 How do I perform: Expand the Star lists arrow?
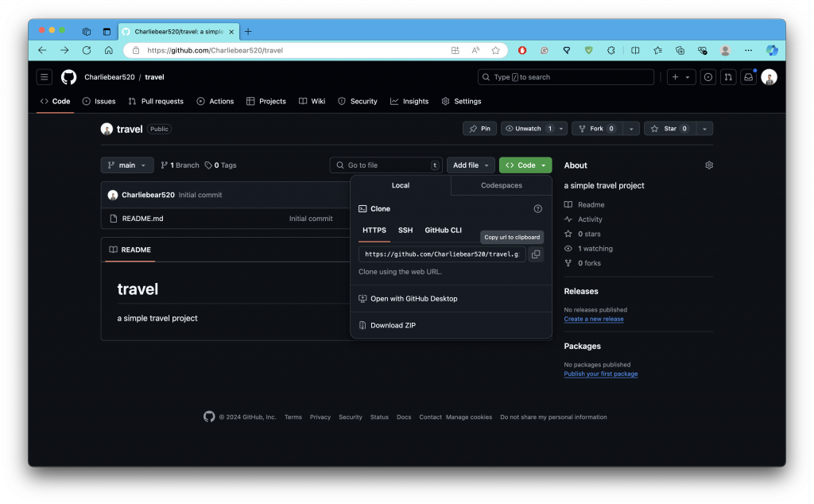point(704,129)
